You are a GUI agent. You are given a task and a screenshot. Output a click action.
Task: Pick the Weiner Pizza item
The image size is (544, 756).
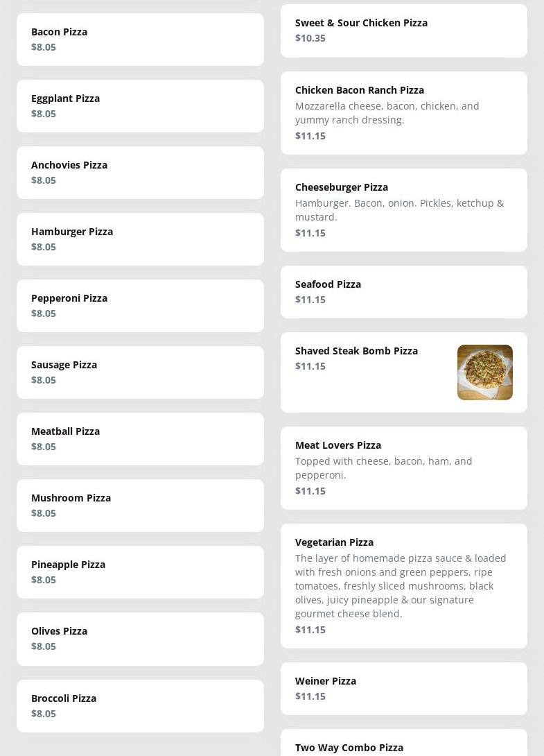(403, 689)
